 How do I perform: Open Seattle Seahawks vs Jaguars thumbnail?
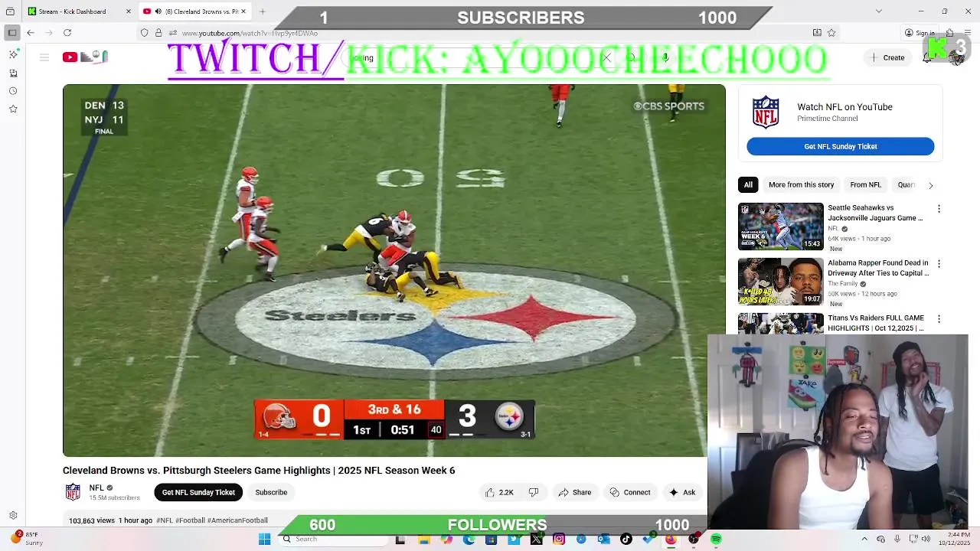pos(780,227)
